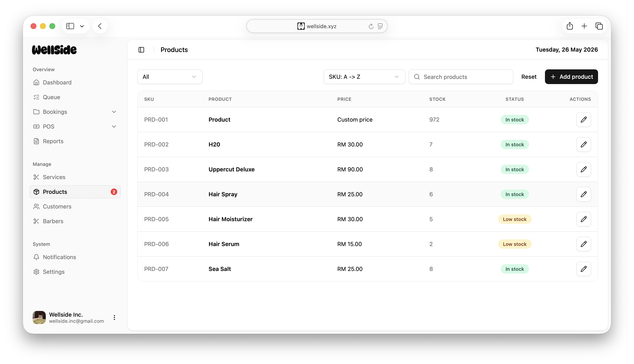Screen dimensions: 634x364
Task: Open a new browser tab with plus icon
Action: pyautogui.click(x=584, y=26)
